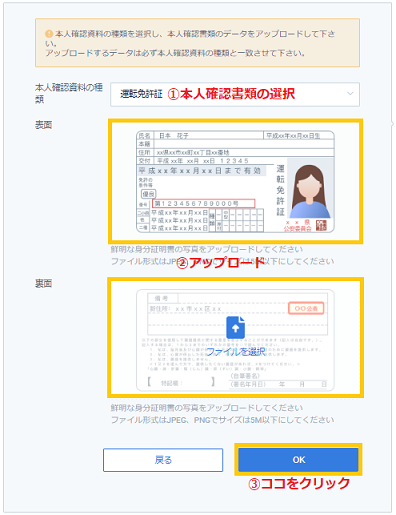Click the 本人確認資料の種類 label text

(x=69, y=93)
